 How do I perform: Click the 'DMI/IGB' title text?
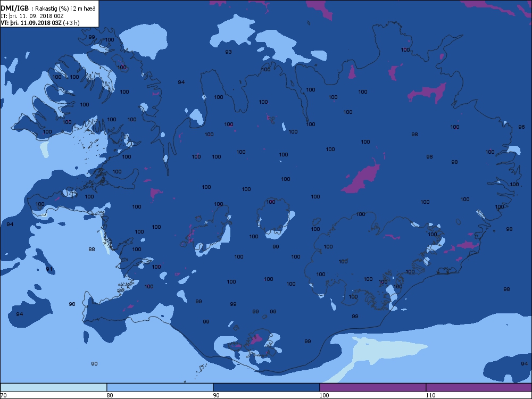click(x=15, y=9)
